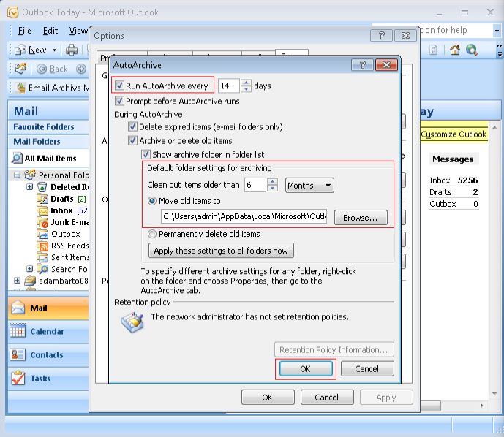Open the New button dropdown arrow
The width and height of the screenshot is (504, 437).
pyautogui.click(x=54, y=50)
